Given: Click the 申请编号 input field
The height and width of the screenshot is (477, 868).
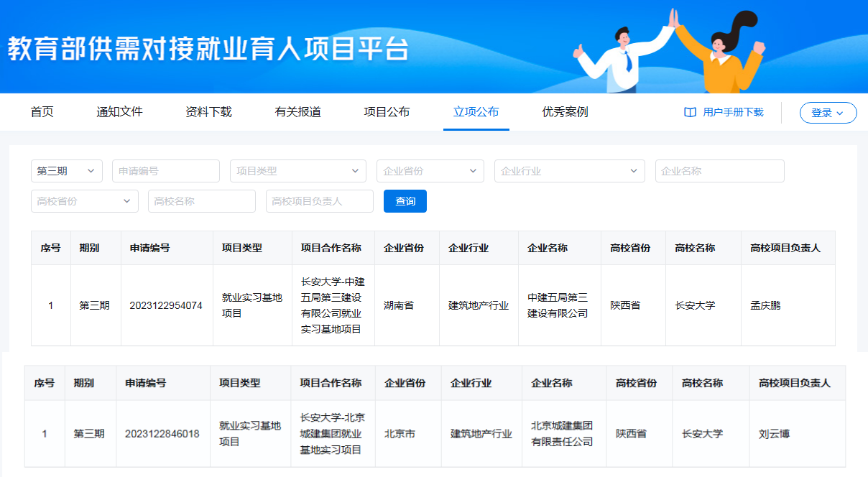Looking at the screenshot, I should click(x=166, y=171).
